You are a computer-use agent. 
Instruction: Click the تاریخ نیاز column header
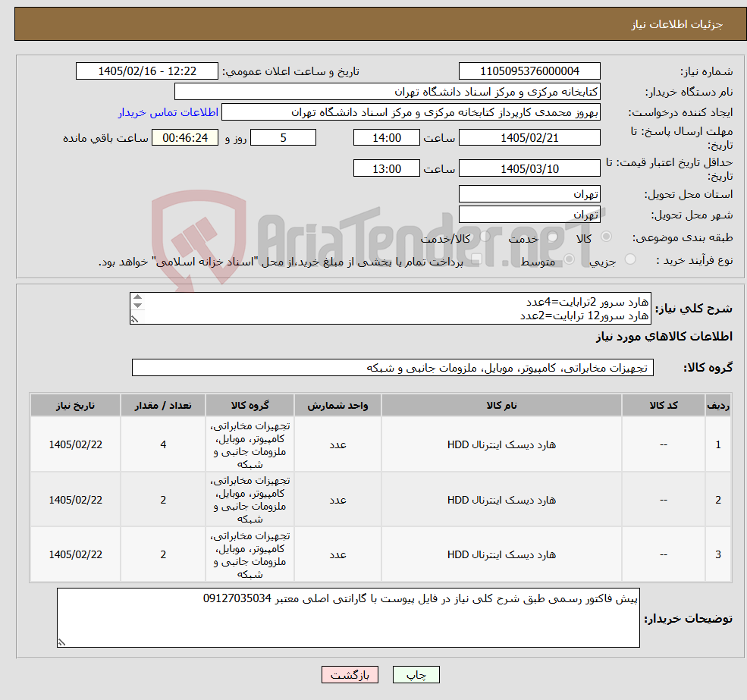75,405
